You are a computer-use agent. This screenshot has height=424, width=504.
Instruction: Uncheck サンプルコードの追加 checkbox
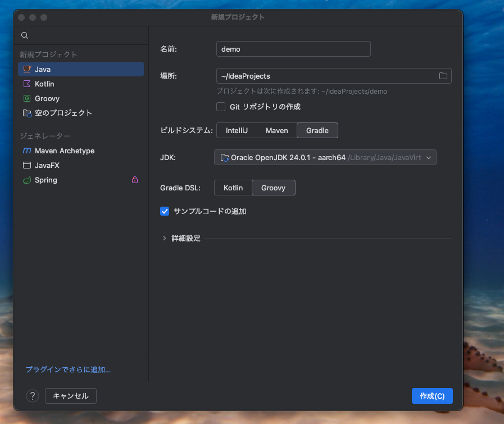[165, 211]
